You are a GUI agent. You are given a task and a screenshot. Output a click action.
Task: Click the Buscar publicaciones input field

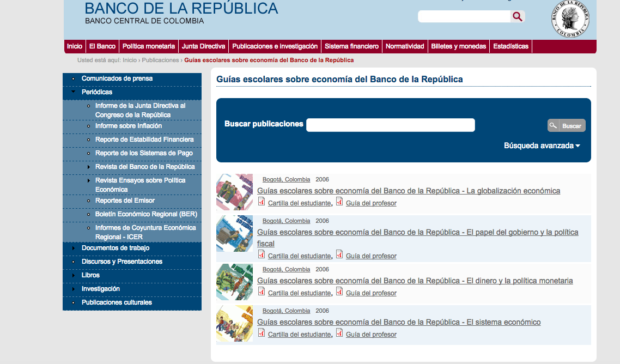coord(390,125)
